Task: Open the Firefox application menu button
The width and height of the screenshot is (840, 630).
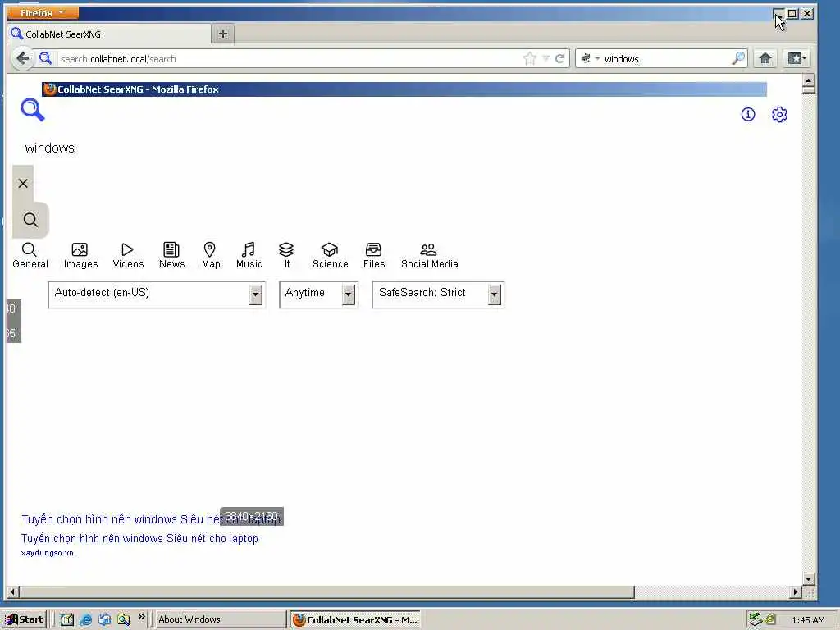Action: (43, 12)
